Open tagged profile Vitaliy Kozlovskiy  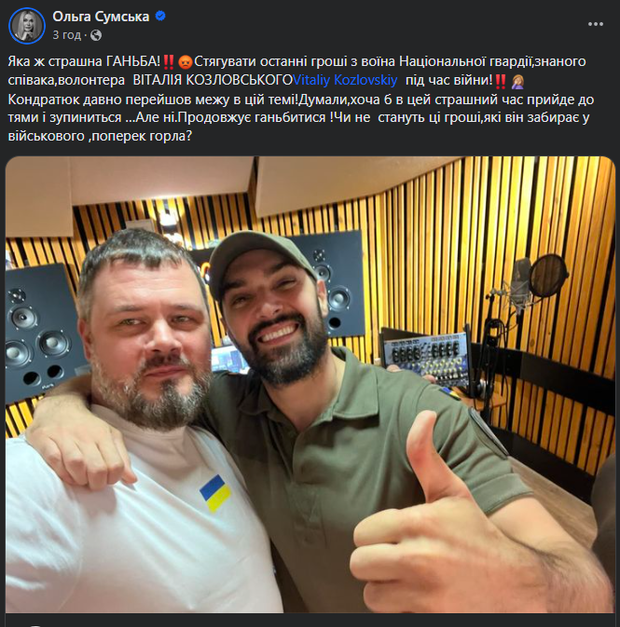click(x=346, y=80)
